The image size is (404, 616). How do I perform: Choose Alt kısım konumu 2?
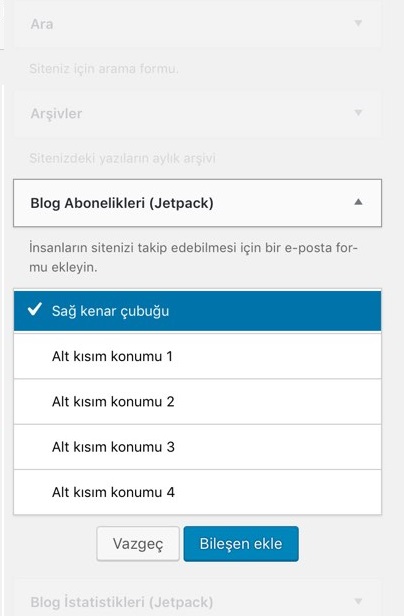(197, 402)
